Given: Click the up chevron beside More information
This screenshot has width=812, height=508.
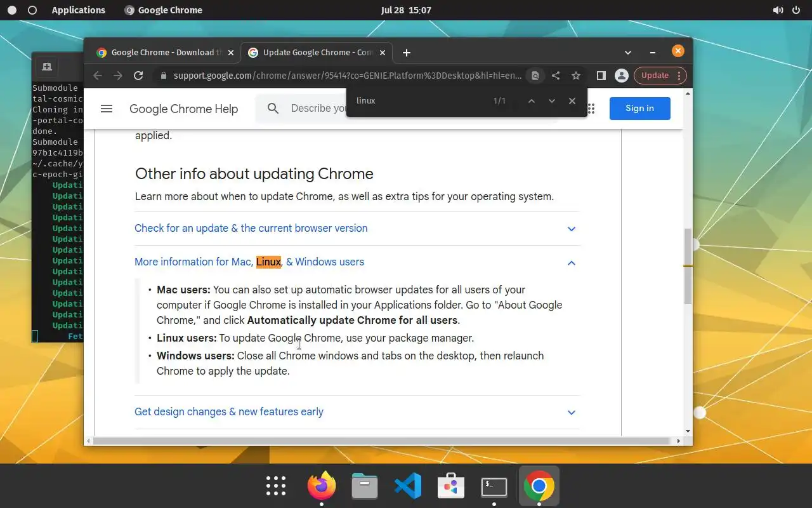Looking at the screenshot, I should point(572,262).
